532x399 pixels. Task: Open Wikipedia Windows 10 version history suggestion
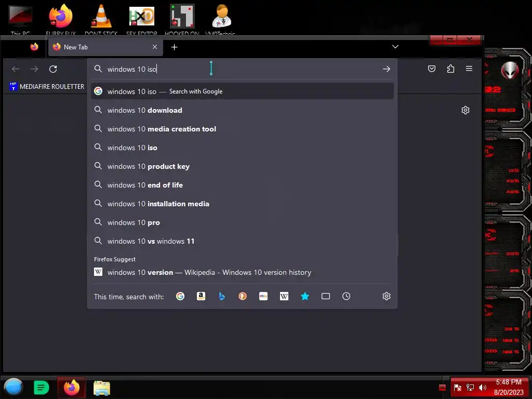click(x=242, y=272)
